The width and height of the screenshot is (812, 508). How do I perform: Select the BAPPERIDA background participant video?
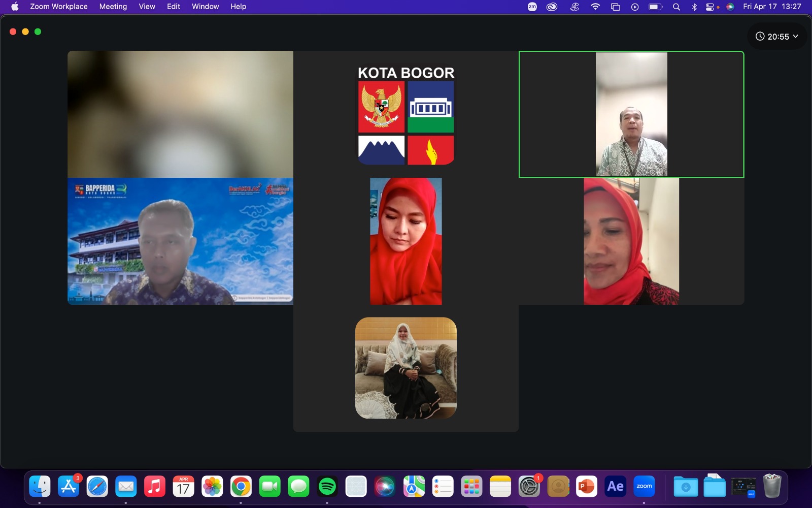(180, 241)
